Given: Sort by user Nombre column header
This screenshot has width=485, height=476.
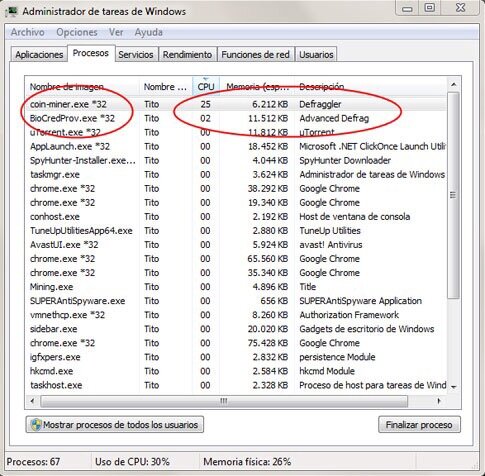Looking at the screenshot, I should [x=165, y=87].
